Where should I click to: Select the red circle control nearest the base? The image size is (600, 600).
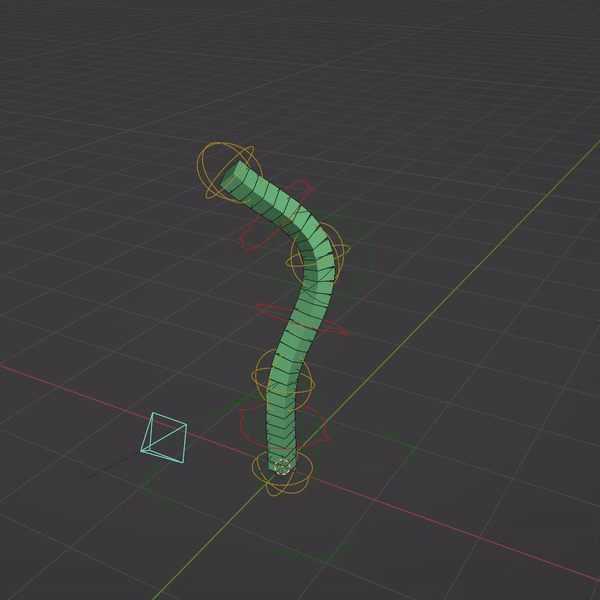(x=283, y=428)
